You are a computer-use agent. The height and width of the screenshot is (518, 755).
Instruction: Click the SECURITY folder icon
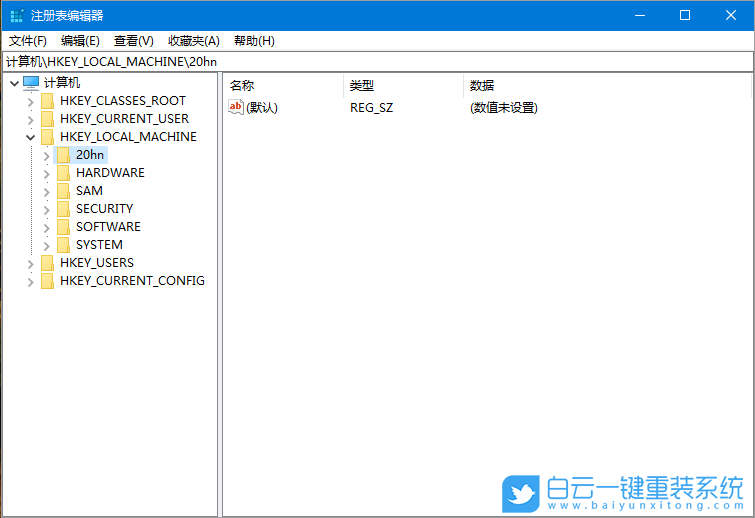point(63,209)
